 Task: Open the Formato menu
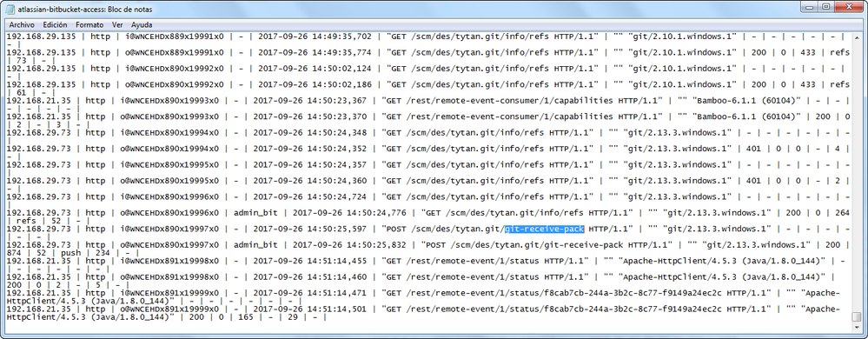point(89,25)
